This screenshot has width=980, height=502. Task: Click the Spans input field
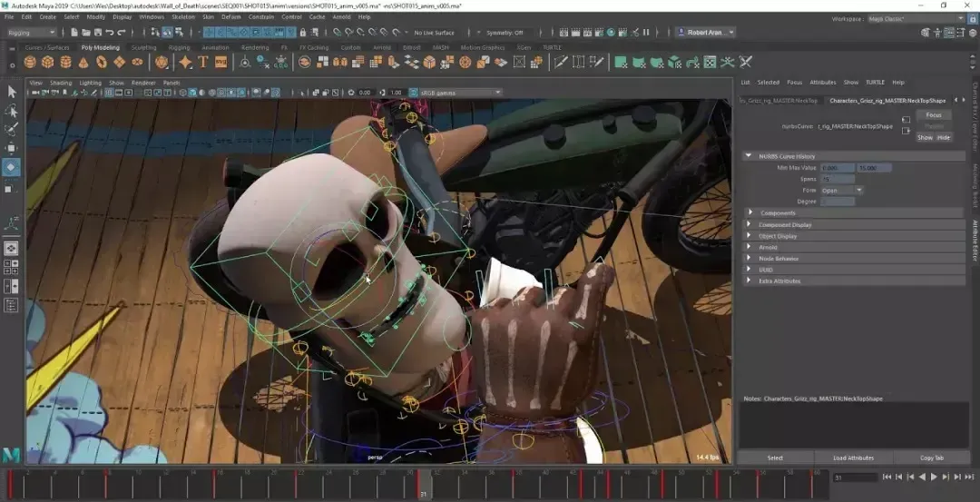point(838,179)
